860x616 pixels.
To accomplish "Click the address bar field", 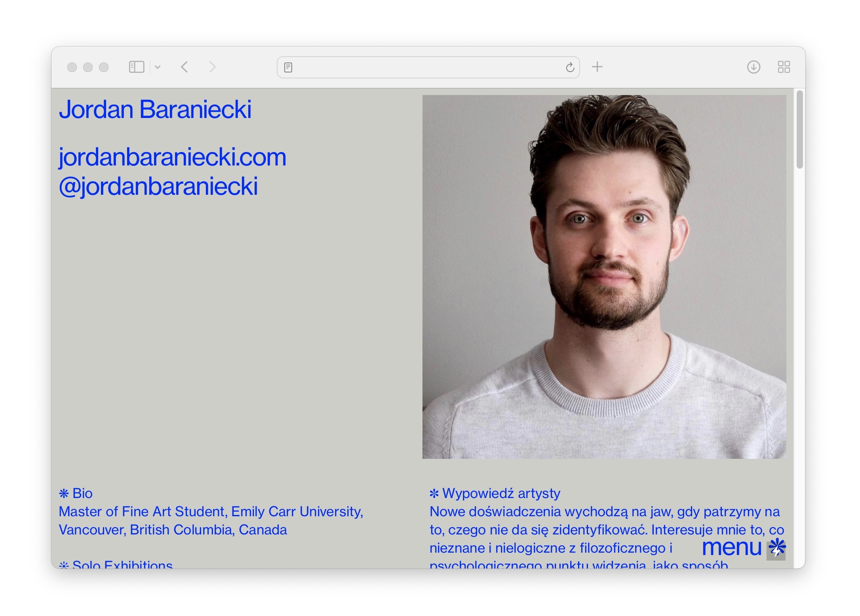I will (428, 67).
